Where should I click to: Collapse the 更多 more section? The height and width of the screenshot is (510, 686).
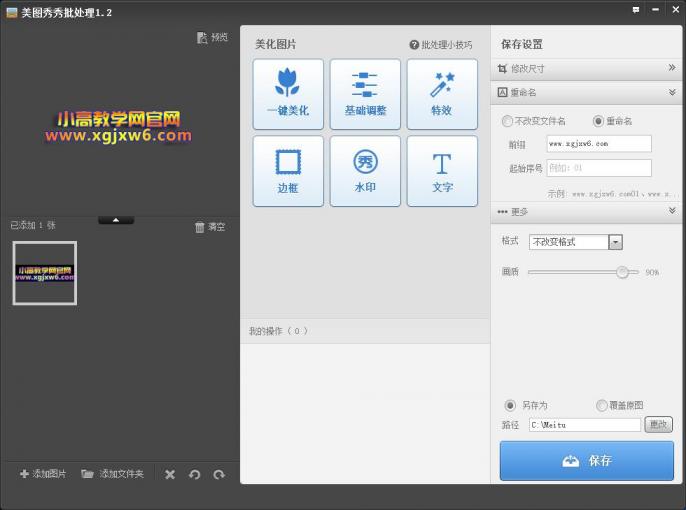[586, 212]
